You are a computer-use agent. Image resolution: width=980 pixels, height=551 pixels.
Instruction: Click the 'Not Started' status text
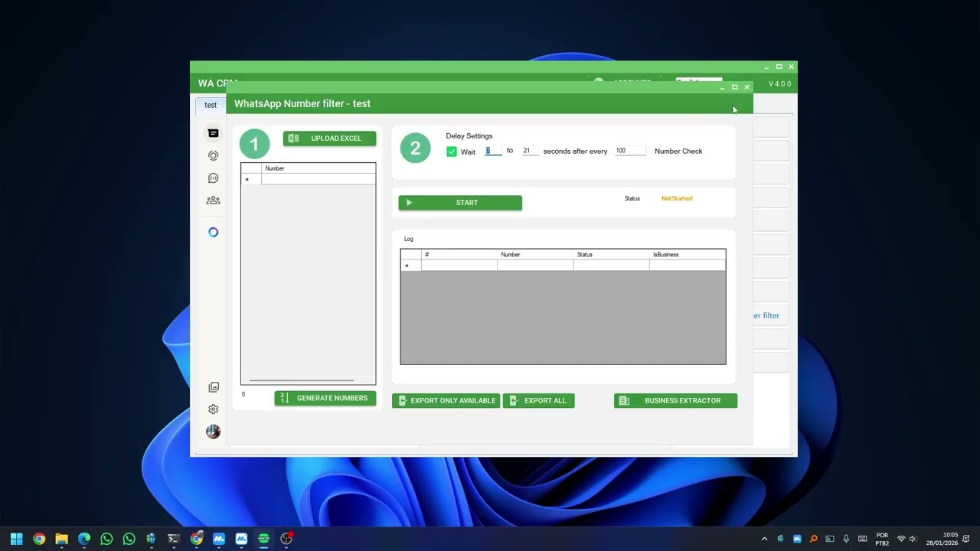click(677, 198)
